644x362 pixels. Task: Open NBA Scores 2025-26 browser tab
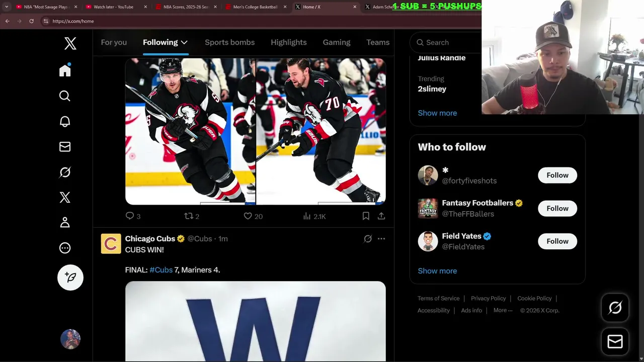(185, 7)
